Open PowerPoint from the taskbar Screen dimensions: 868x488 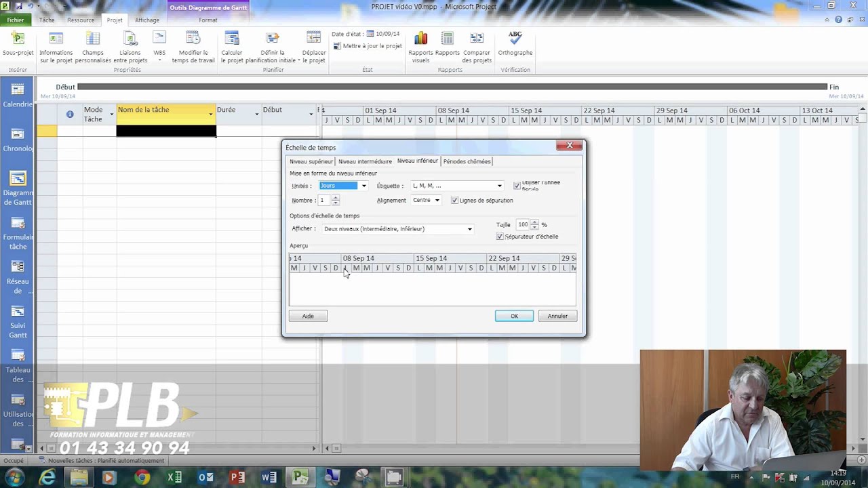click(237, 478)
